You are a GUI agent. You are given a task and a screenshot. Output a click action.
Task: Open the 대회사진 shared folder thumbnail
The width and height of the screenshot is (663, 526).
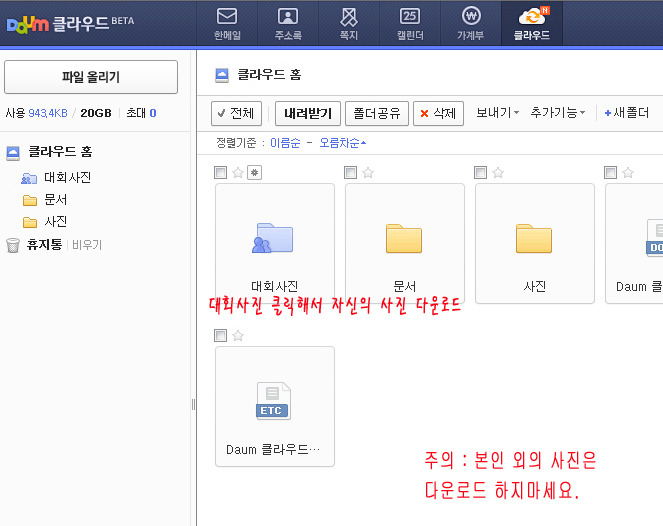coord(275,244)
